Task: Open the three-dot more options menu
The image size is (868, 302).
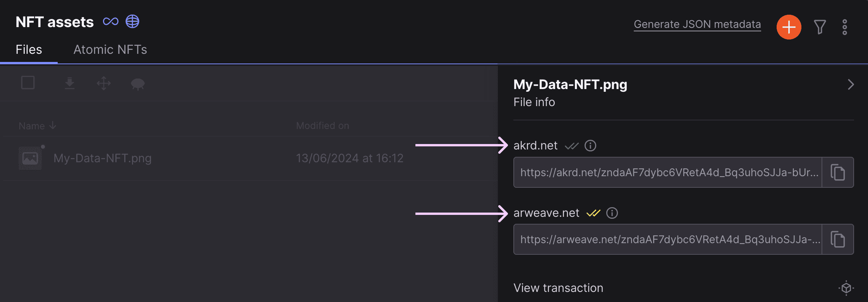Action: (x=845, y=27)
